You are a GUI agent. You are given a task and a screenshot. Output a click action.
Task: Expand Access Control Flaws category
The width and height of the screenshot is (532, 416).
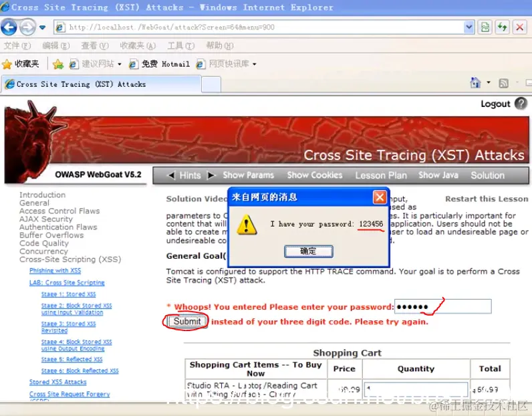tap(59, 211)
